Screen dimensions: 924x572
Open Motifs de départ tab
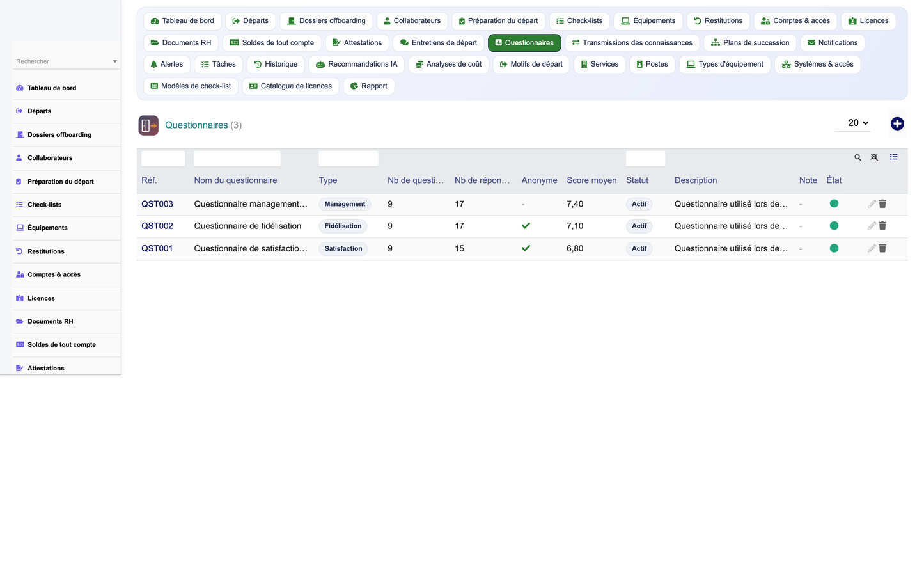click(x=531, y=65)
